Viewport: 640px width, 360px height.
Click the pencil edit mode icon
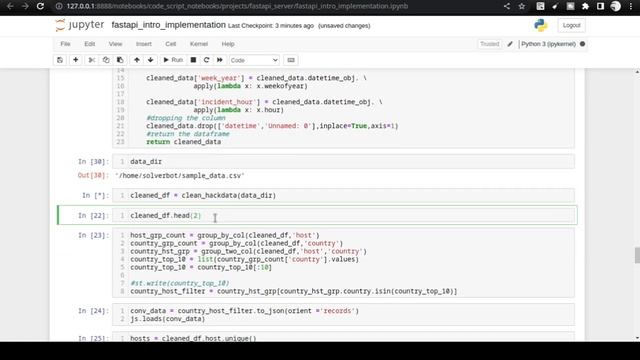coord(510,44)
